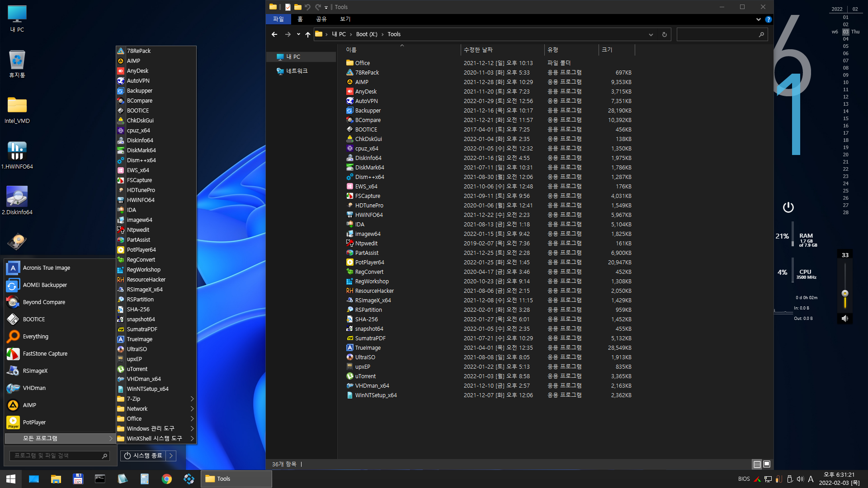Open the Intel_VMD folder on desktop
This screenshot has width=868, height=488.
pos(17,110)
